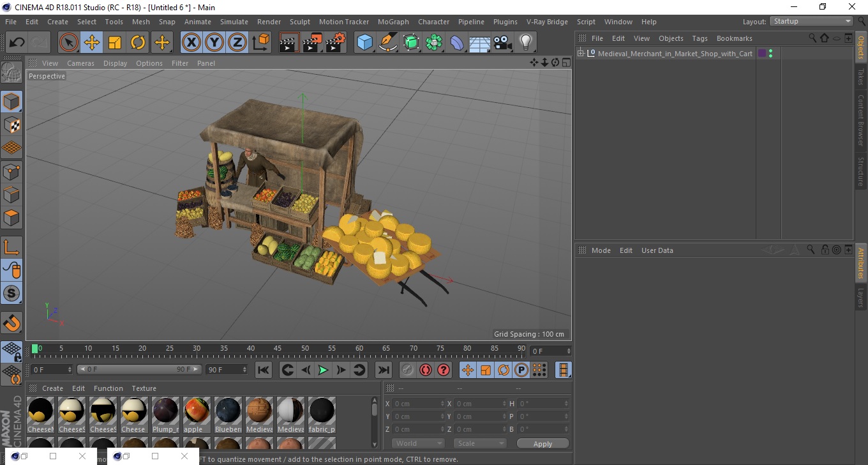
Task: Open the Simulate menu
Action: click(234, 22)
